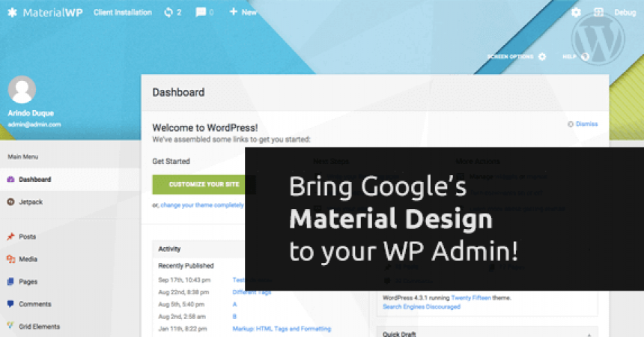Open 'Markup: HTML Tags and Formatting' post
Image resolution: width=644 pixels, height=337 pixels.
282,329
